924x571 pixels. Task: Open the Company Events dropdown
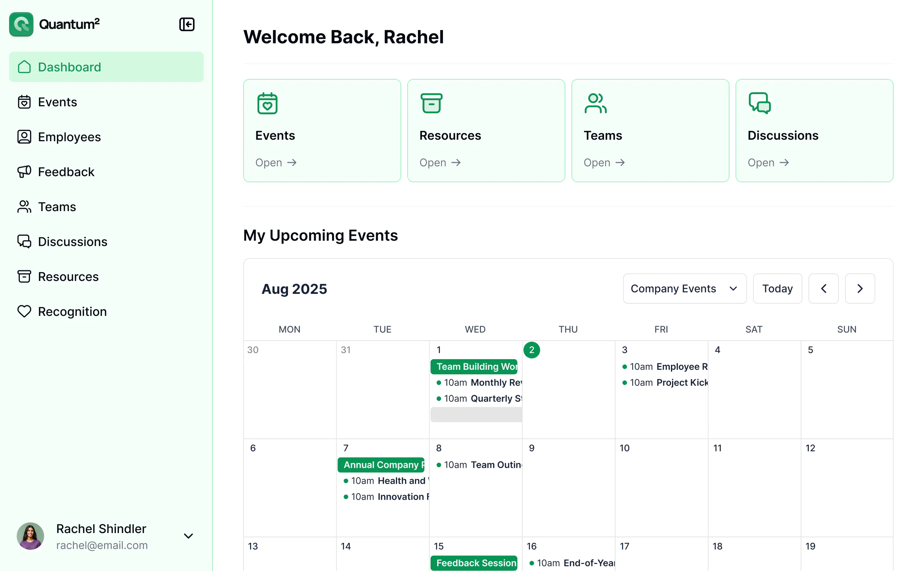pos(684,289)
